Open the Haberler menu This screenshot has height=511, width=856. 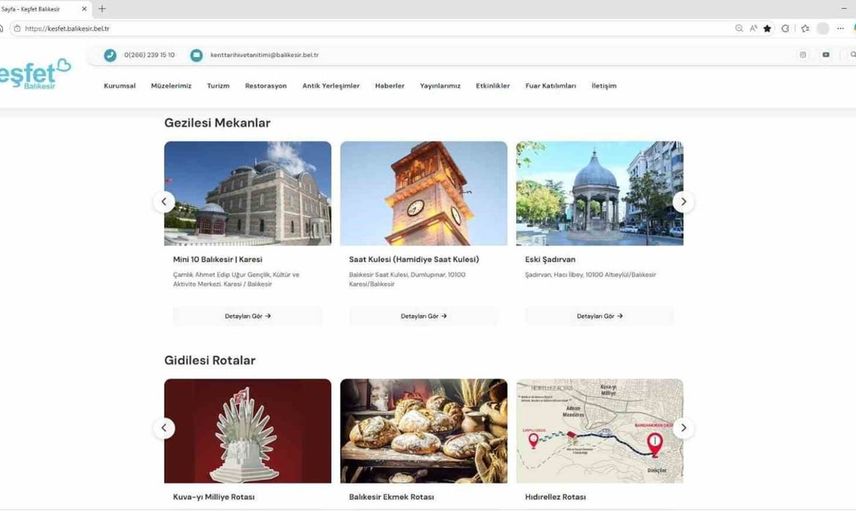390,86
